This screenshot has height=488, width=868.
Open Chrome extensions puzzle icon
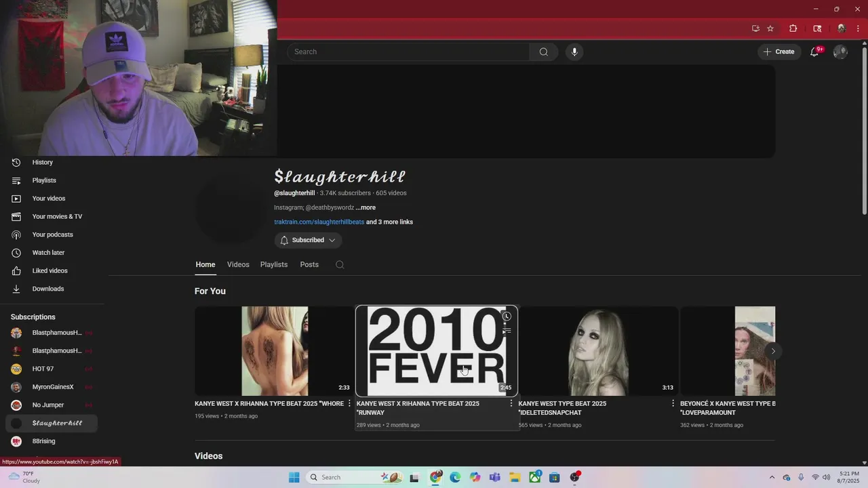click(x=793, y=28)
